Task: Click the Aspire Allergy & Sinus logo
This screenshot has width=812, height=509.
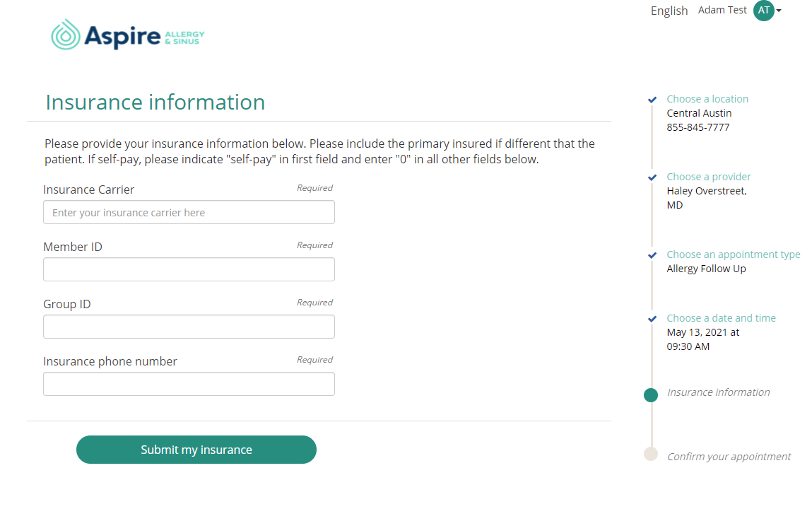Action: coord(128,35)
